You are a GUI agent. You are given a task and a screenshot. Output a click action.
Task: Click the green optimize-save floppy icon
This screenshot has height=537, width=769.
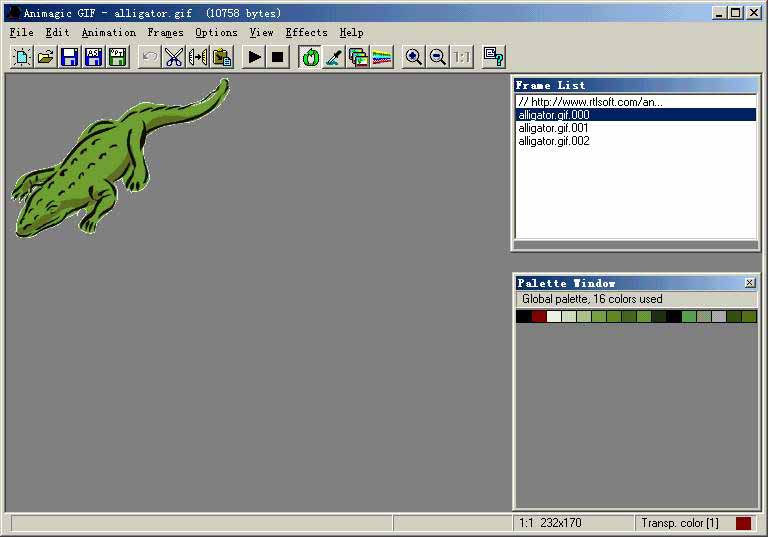tap(117, 57)
